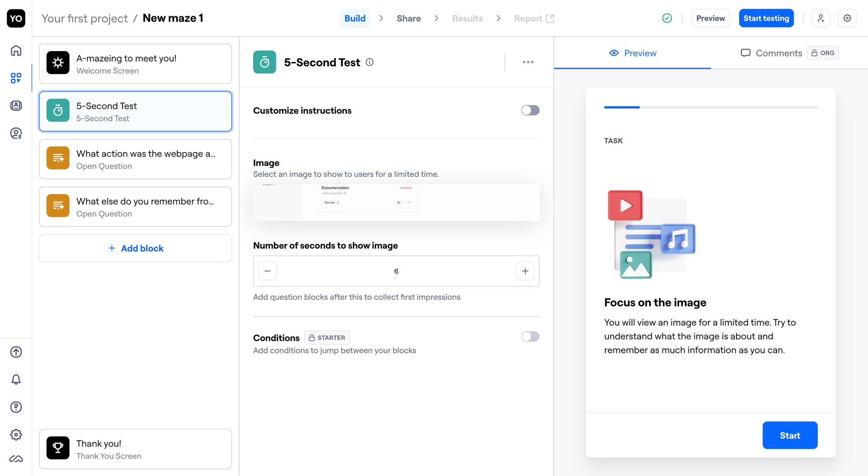Viewport: 868px width, 476px height.
Task: Open the info tooltip beside 5-Second Test title
Action: pos(369,62)
